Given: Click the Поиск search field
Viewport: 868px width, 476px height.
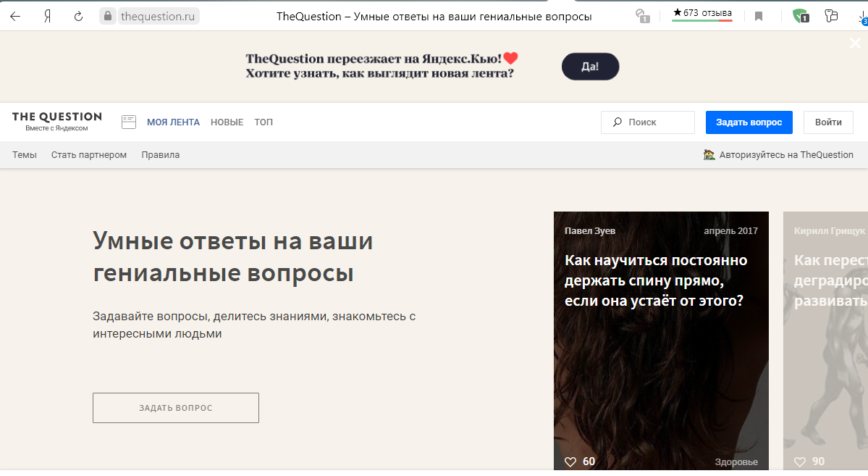Looking at the screenshot, I should coord(648,122).
